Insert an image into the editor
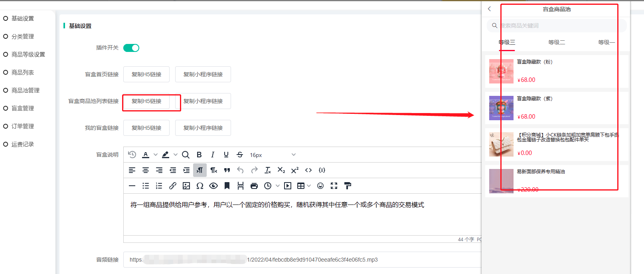This screenshot has width=644, height=274. (x=186, y=186)
